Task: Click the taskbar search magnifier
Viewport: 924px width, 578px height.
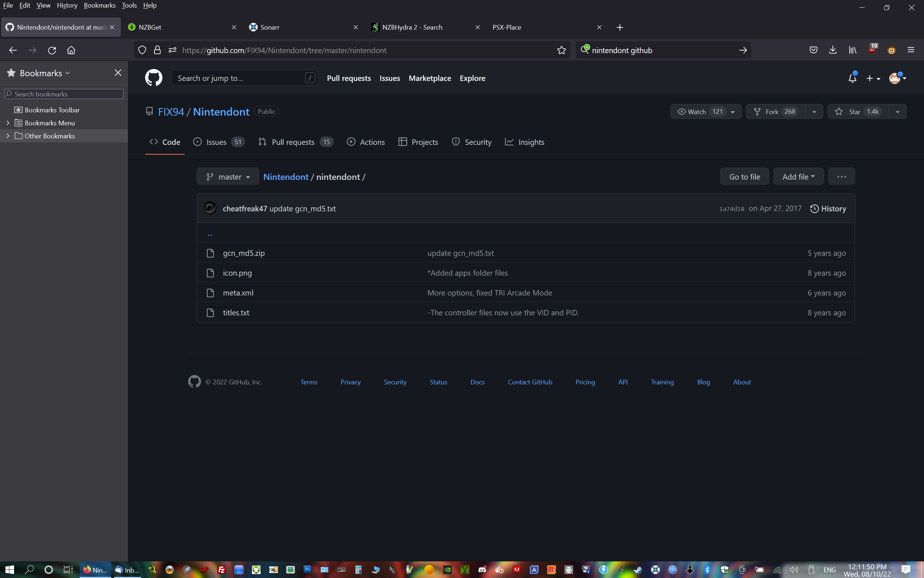Action: [x=29, y=570]
